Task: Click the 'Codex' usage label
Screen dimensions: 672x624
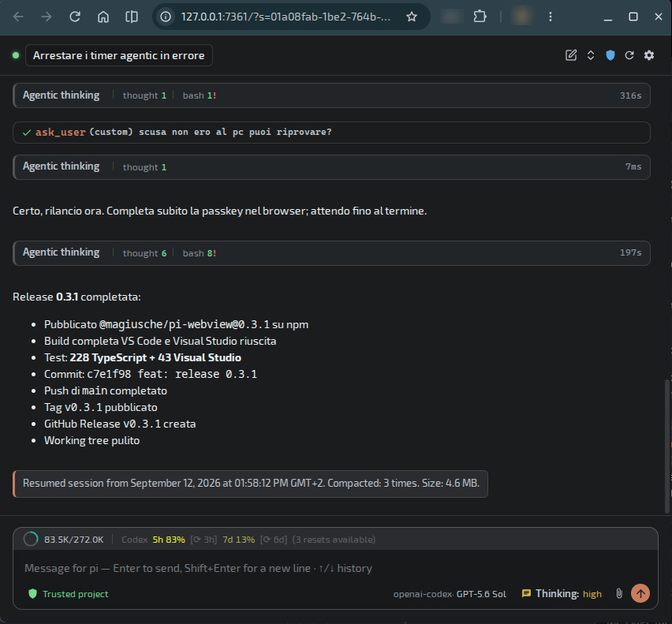Action: pyautogui.click(x=135, y=540)
